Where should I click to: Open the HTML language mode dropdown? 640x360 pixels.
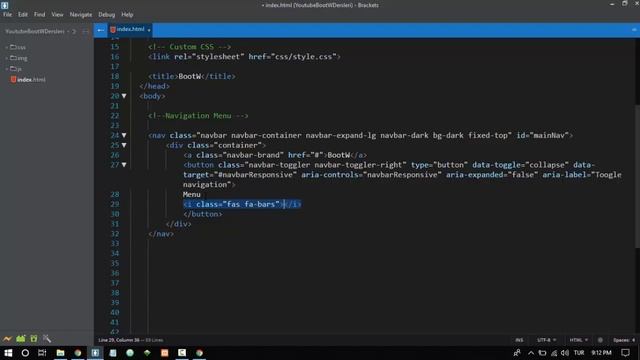pyautogui.click(x=578, y=340)
